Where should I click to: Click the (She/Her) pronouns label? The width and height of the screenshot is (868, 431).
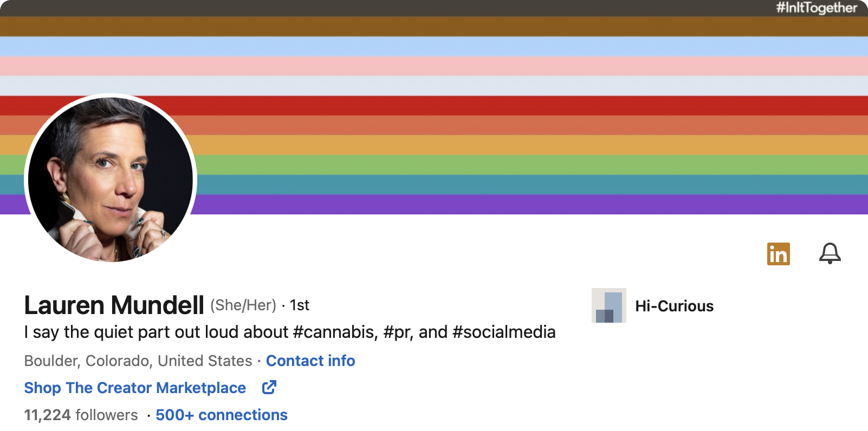click(x=243, y=305)
